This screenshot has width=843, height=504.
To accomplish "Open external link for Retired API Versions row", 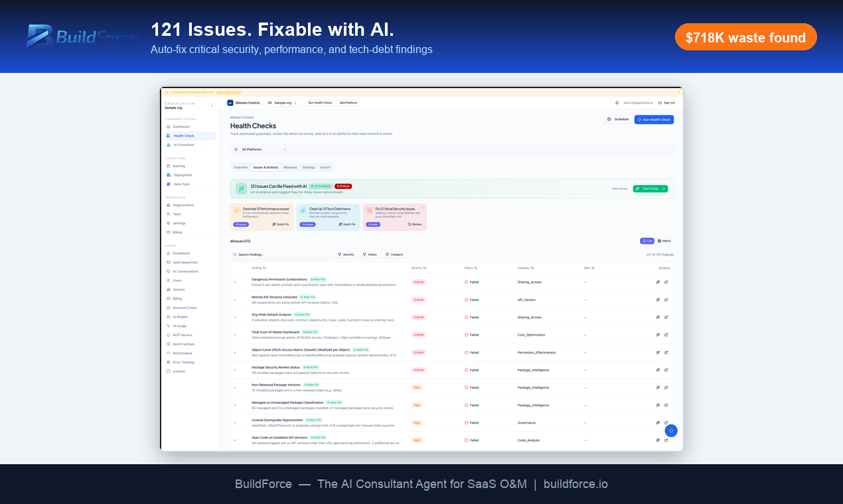I will tap(666, 300).
